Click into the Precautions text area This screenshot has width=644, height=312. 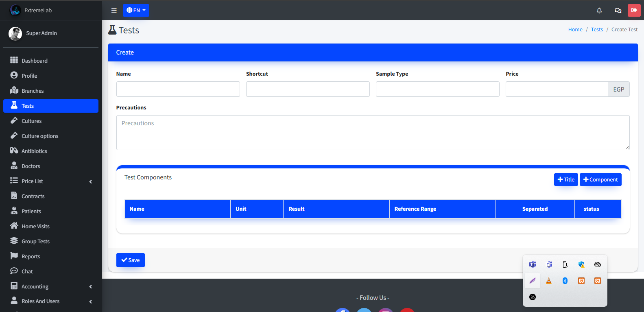(373, 133)
